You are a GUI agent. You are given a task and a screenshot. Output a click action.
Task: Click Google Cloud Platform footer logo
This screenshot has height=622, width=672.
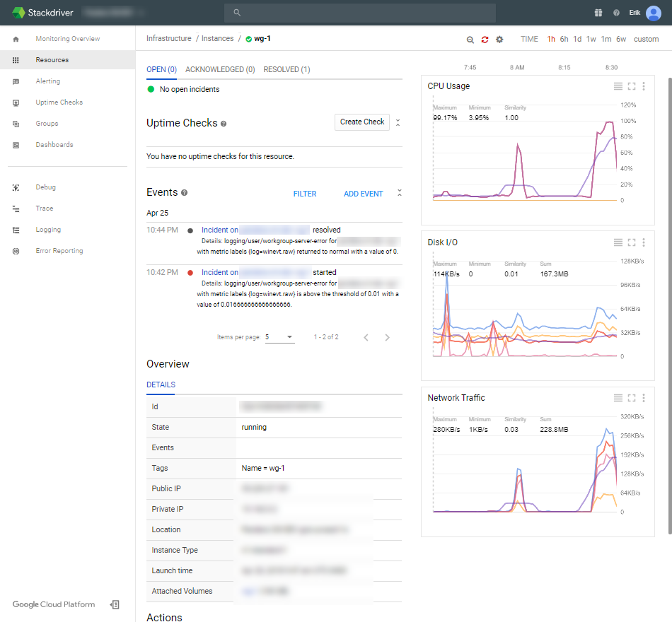point(54,604)
